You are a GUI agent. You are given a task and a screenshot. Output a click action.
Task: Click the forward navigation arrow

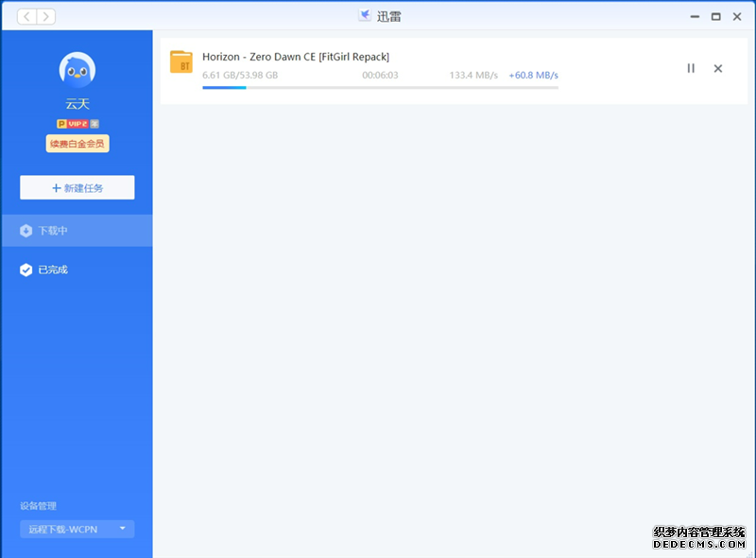click(x=45, y=16)
